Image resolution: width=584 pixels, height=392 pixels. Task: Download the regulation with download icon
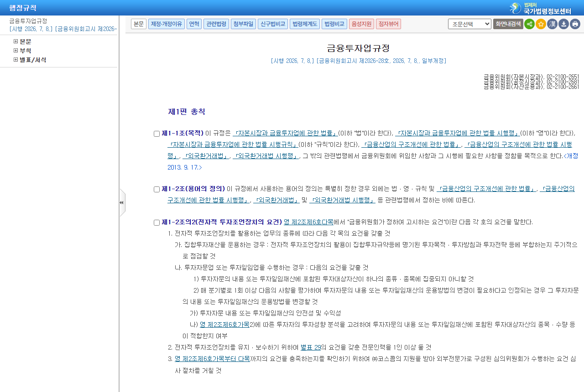tap(563, 24)
